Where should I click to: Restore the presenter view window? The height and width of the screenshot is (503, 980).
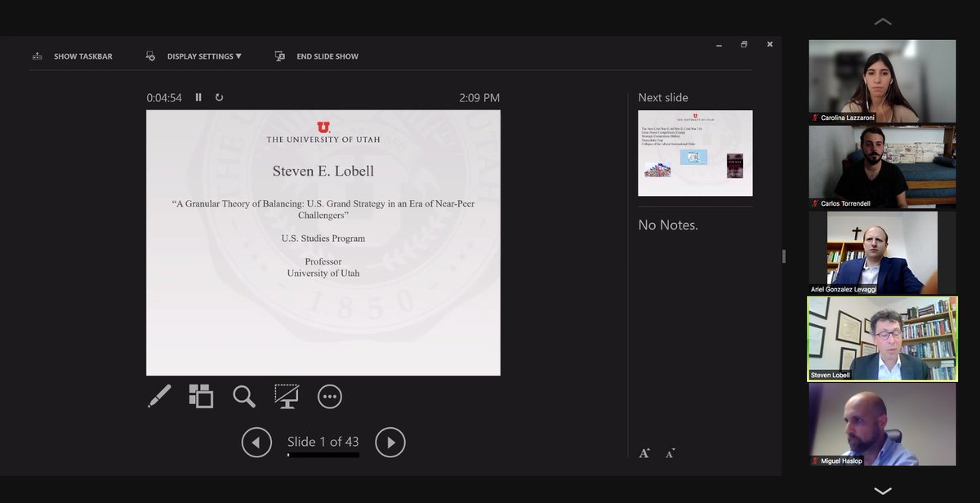point(744,44)
